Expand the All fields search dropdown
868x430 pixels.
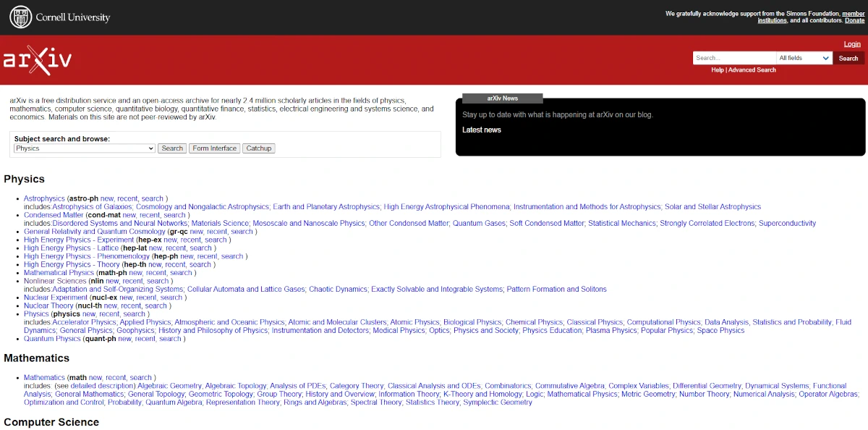(x=804, y=58)
